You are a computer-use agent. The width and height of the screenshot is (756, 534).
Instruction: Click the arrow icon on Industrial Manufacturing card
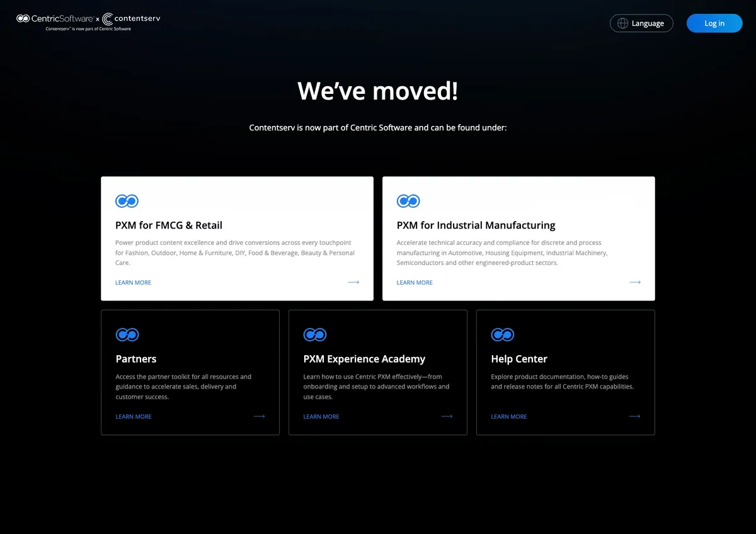tap(635, 282)
